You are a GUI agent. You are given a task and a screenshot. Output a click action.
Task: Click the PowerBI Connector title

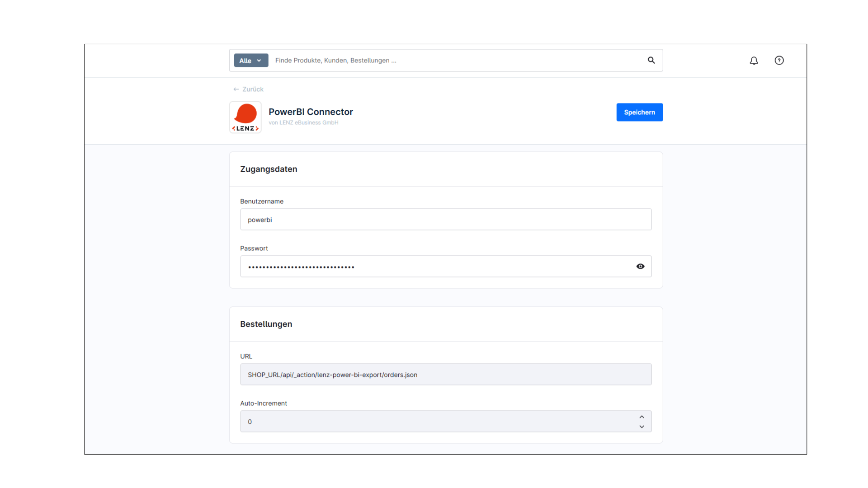pos(311,112)
